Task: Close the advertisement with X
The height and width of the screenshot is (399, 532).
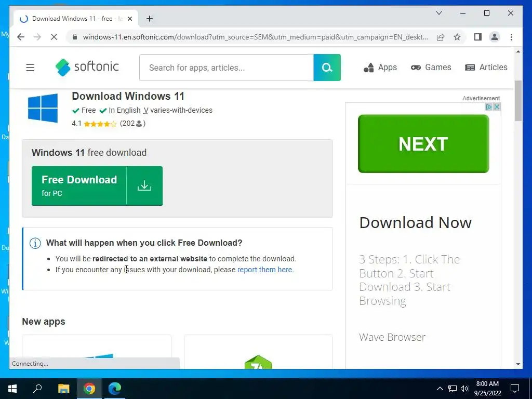Action: click(x=497, y=107)
